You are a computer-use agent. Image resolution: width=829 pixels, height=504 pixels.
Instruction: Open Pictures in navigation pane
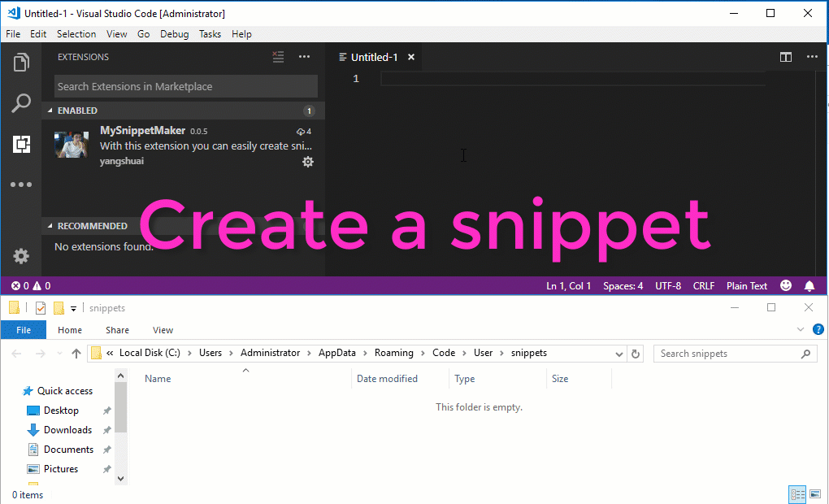click(x=61, y=469)
